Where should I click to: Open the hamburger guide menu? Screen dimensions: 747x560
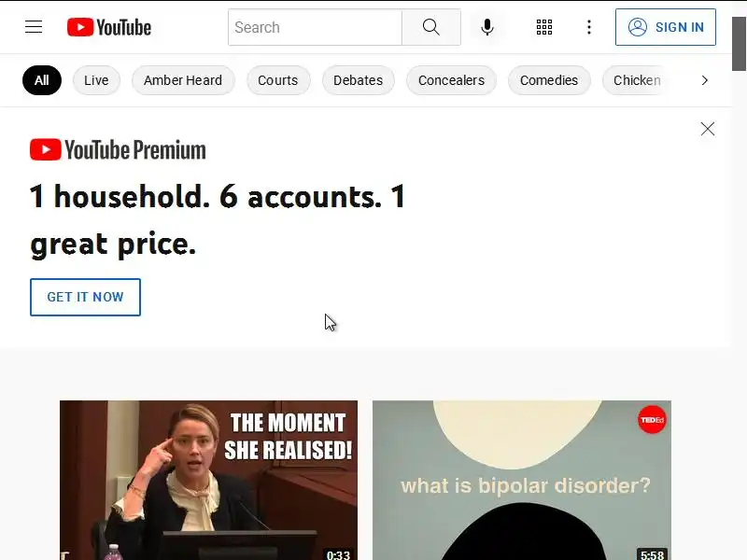(x=34, y=27)
